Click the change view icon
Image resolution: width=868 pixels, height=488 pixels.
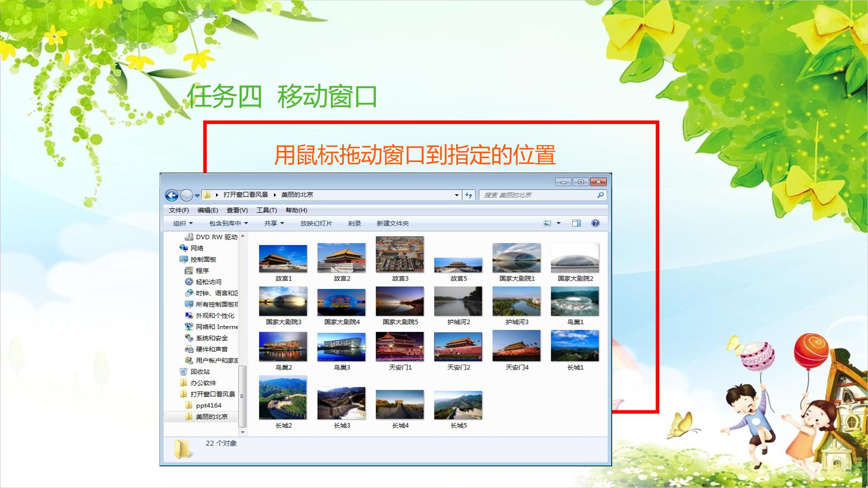[547, 223]
